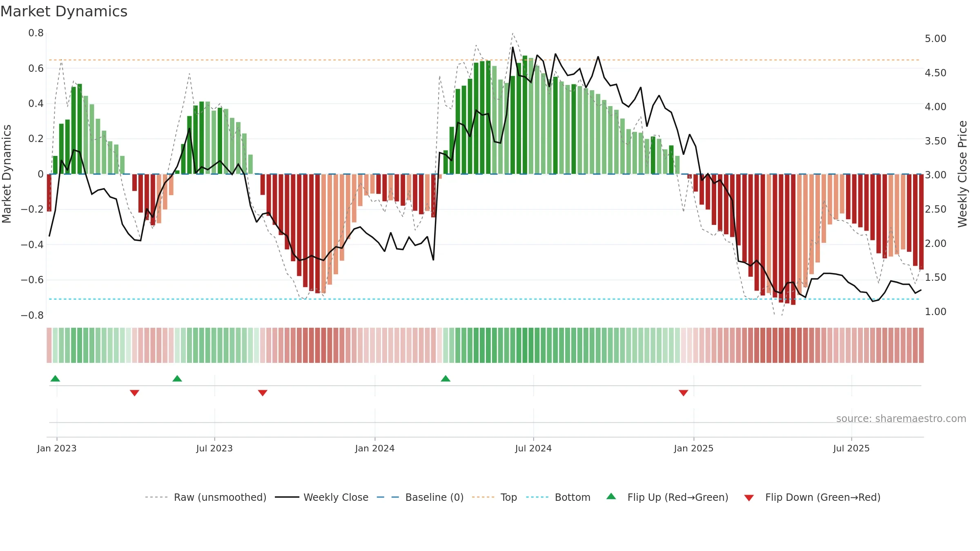This screenshot has height=551, width=980.
Task: Click the 0.8 left axis tick
Action: click(36, 33)
